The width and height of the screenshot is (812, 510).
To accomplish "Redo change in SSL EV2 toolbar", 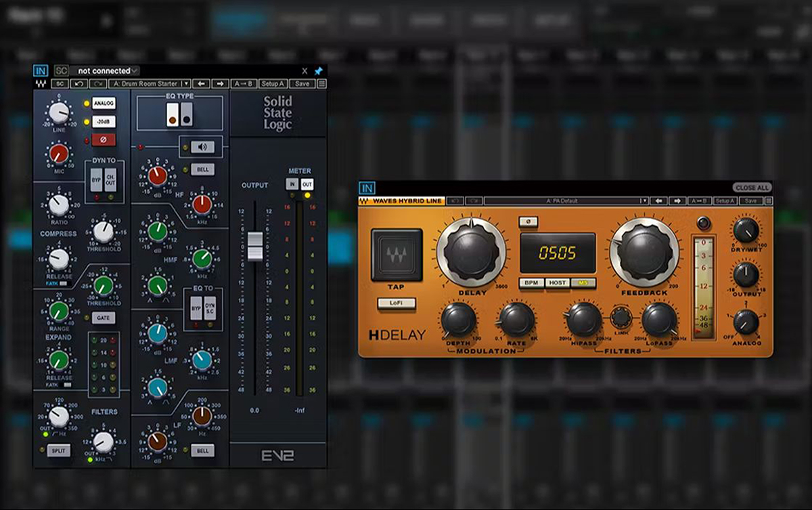I will click(97, 83).
